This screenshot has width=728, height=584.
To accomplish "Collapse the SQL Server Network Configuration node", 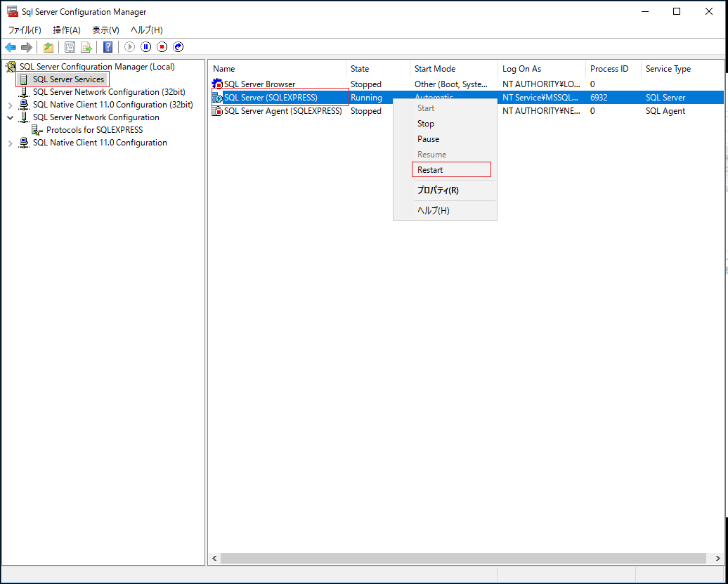I will [x=11, y=117].
